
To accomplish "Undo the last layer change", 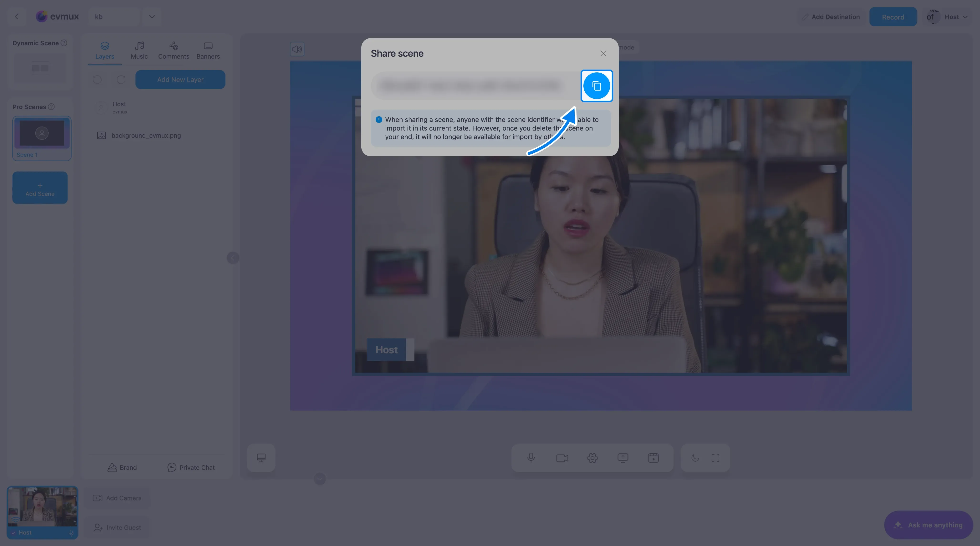I will point(97,80).
